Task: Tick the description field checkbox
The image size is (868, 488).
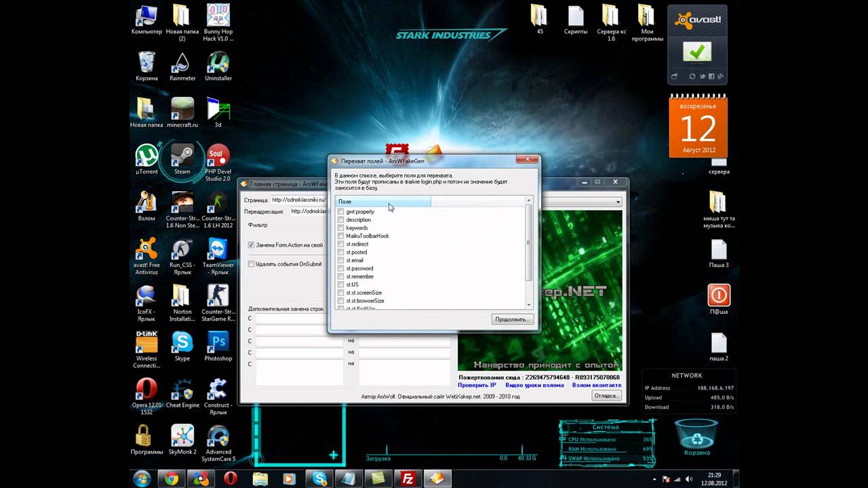Action: pos(341,220)
